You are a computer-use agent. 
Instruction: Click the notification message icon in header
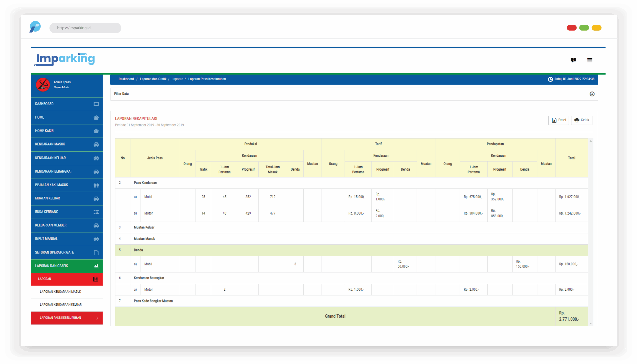coord(573,60)
